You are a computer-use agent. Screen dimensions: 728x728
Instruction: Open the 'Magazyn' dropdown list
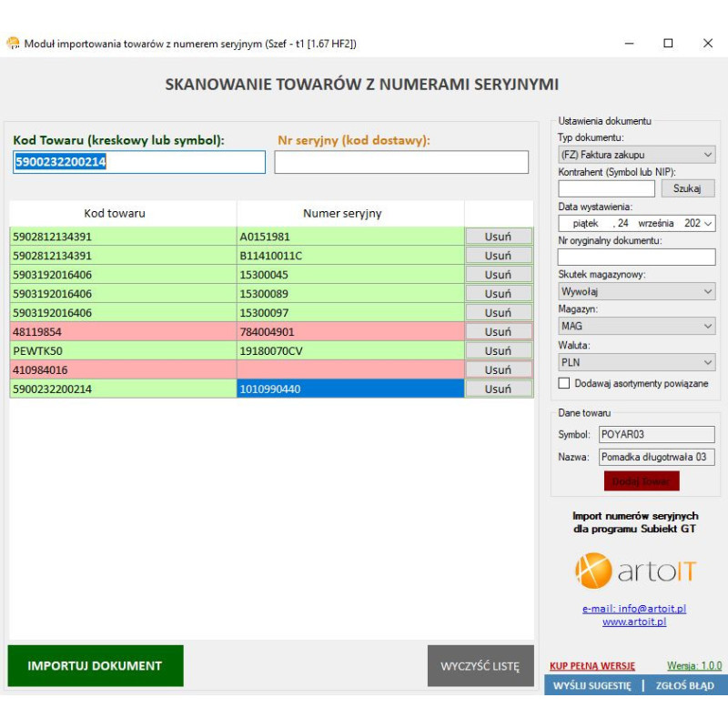click(x=636, y=326)
